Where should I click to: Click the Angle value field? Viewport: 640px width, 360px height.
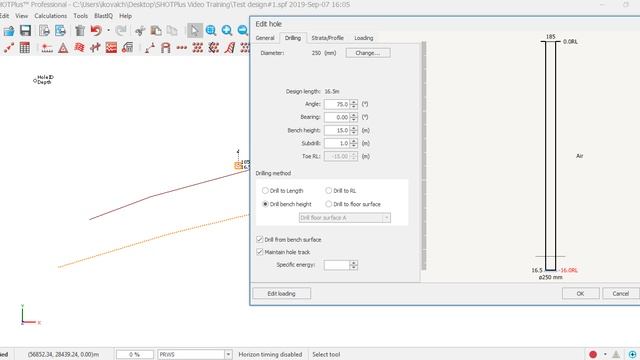(x=337, y=104)
